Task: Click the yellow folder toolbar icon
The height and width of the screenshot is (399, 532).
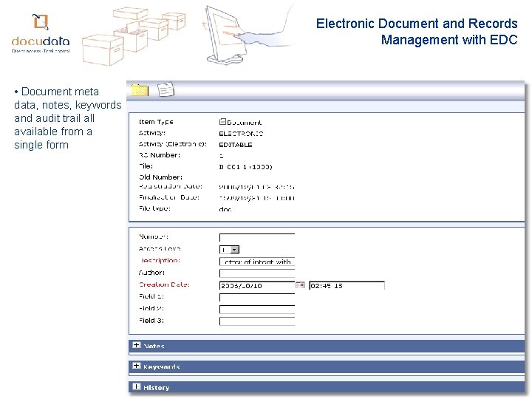Action: (140, 90)
